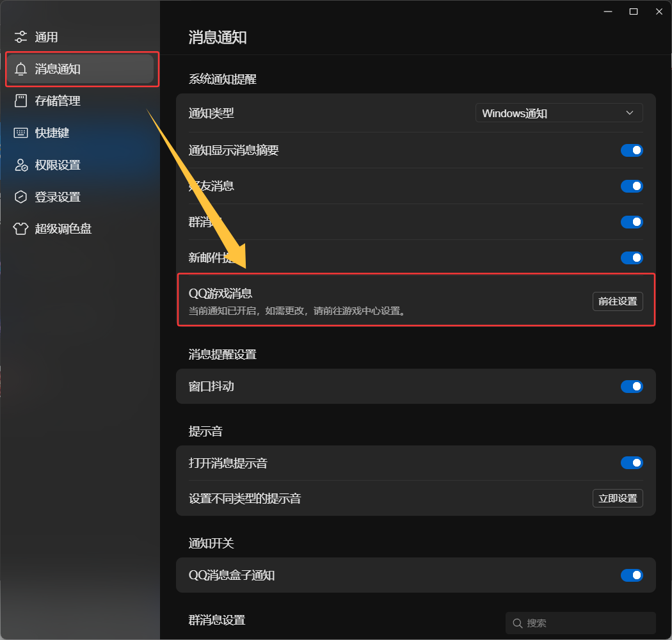Click the keyboard icon for 快捷键
The width and height of the screenshot is (672, 640).
pyautogui.click(x=21, y=133)
